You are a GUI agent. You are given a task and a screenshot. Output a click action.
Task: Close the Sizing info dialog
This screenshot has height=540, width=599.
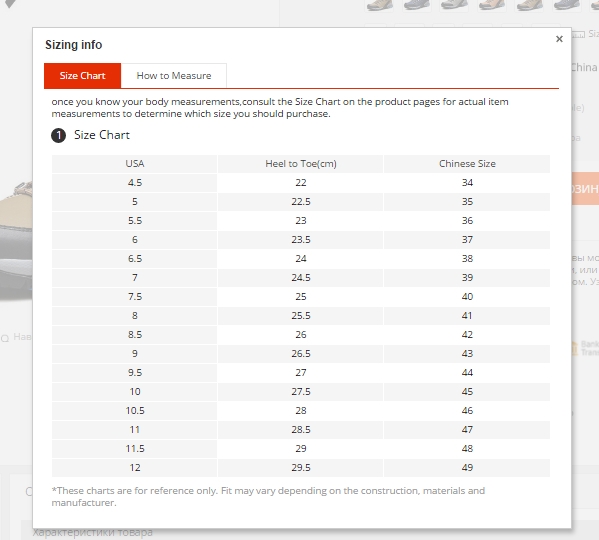(x=559, y=39)
